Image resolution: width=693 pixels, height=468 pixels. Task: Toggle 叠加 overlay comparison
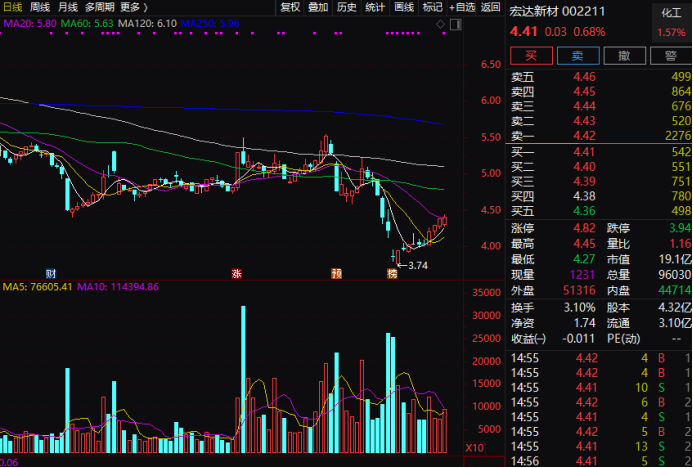(x=318, y=7)
